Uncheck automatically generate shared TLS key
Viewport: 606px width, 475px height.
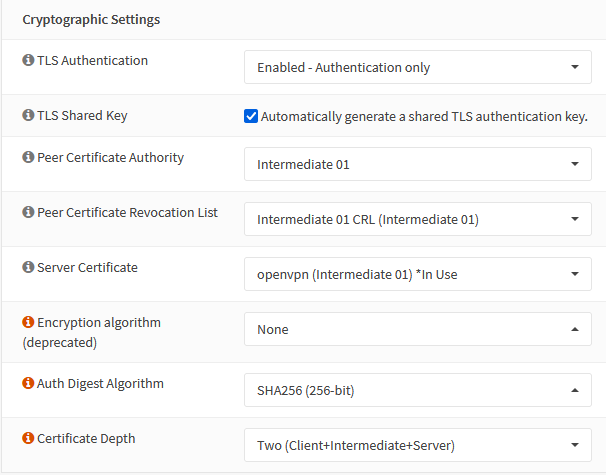tap(251, 116)
